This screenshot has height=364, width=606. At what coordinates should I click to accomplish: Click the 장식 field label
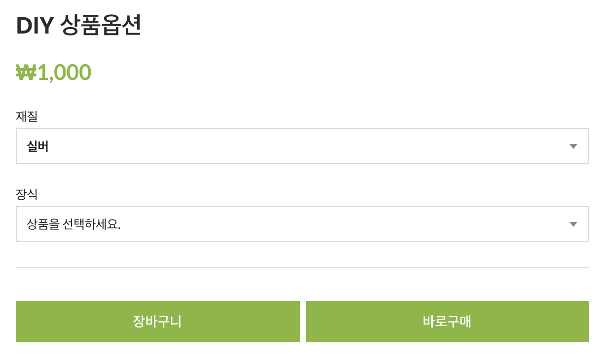point(27,194)
